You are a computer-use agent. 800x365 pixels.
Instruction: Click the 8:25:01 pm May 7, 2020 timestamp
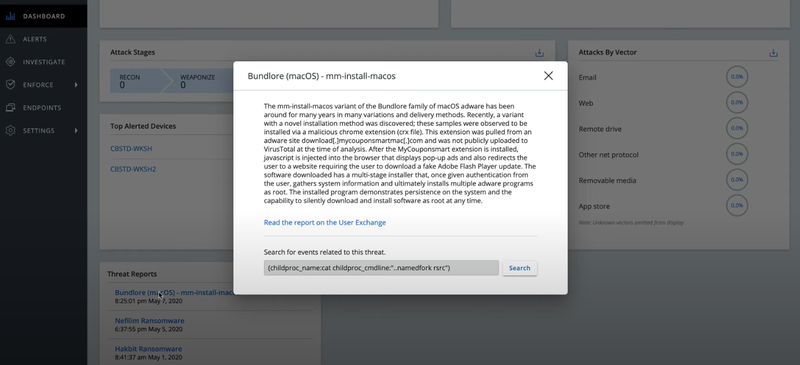click(148, 301)
